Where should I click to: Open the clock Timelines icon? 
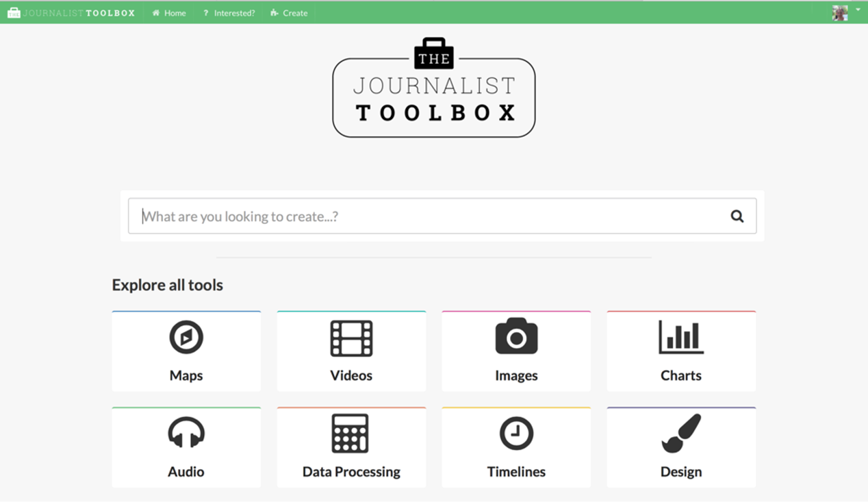coord(516,434)
